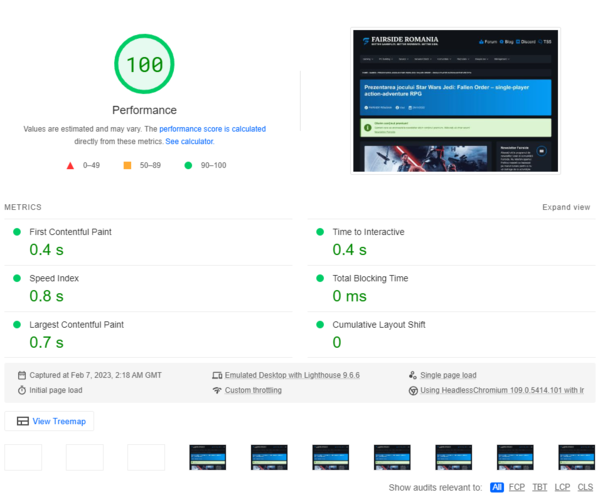Click the green circle 90–100 legend icon
Screen dimensions: 600x500
pyautogui.click(x=188, y=165)
